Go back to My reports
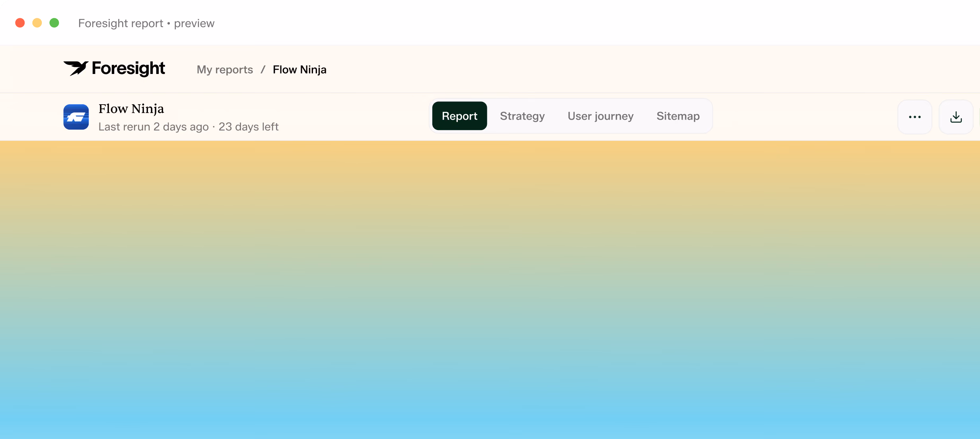The image size is (980, 439). coord(225,70)
